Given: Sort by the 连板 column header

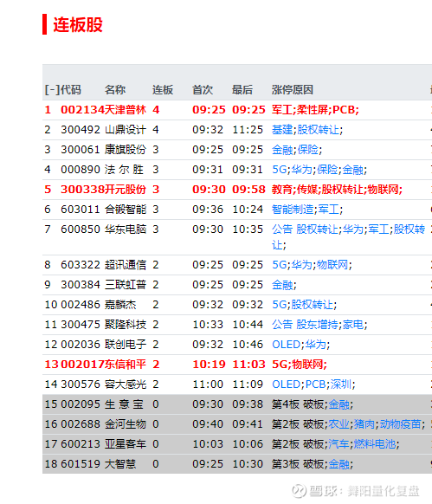Looking at the screenshot, I should pyautogui.click(x=163, y=90).
